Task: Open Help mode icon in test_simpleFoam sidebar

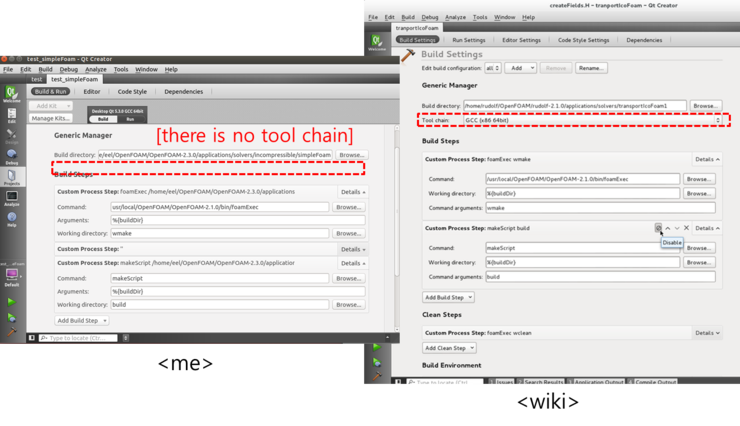Action: coord(11,219)
